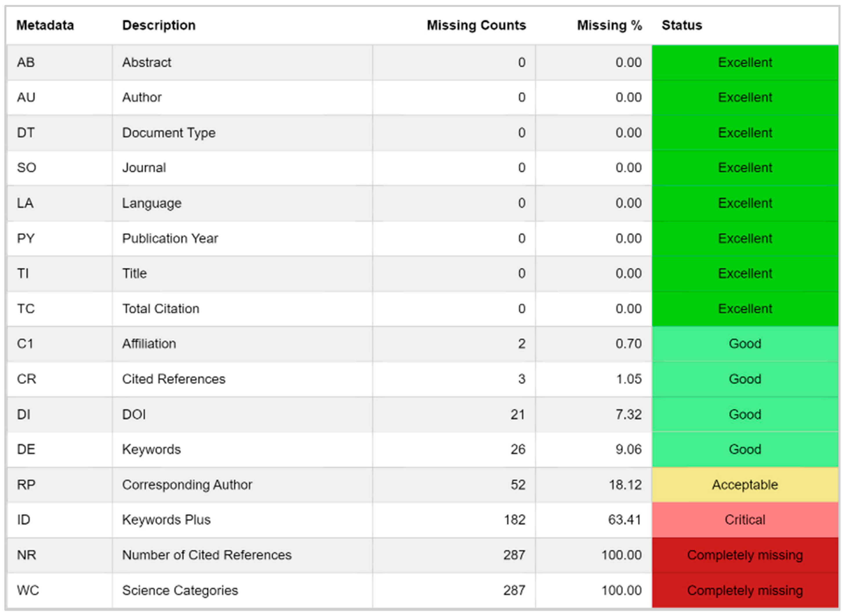
Task: Click the Missing % column header
Action: point(609,25)
